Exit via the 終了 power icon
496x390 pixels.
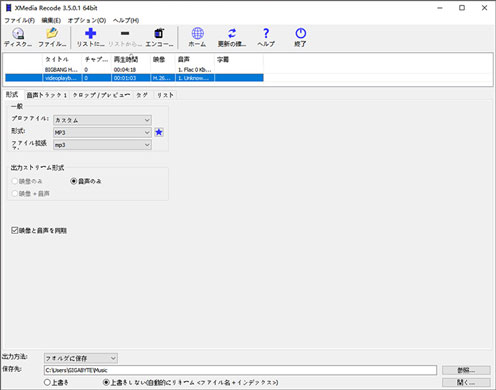[300, 37]
